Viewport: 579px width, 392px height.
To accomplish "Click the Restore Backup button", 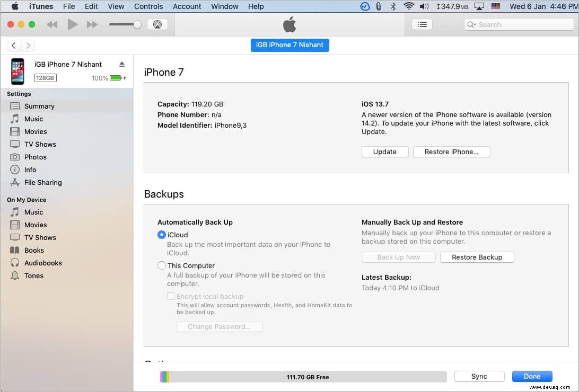I will click(x=477, y=257).
